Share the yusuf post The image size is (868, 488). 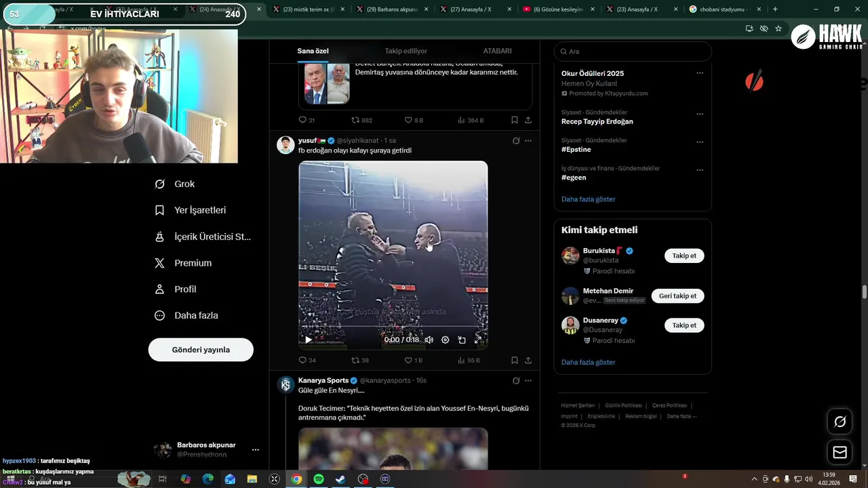point(528,361)
